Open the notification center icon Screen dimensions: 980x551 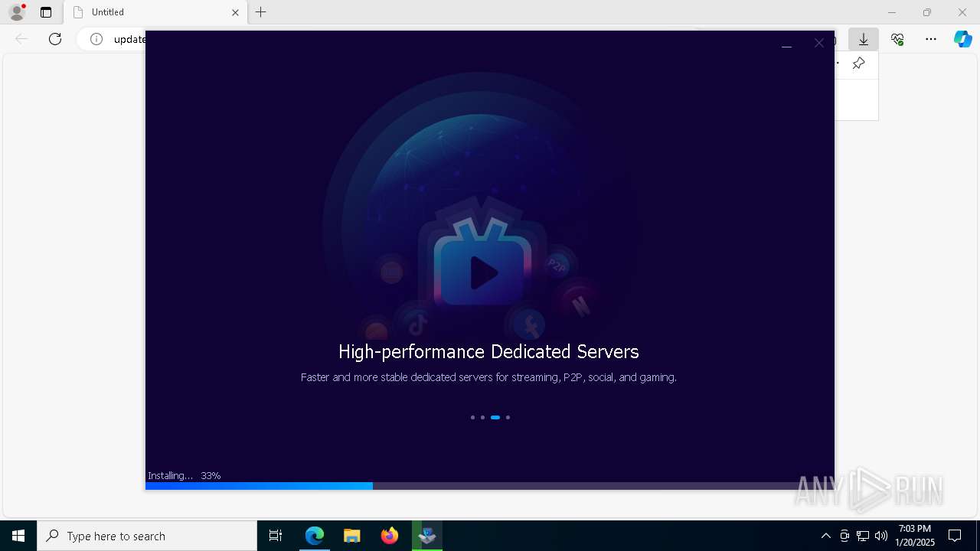click(955, 536)
